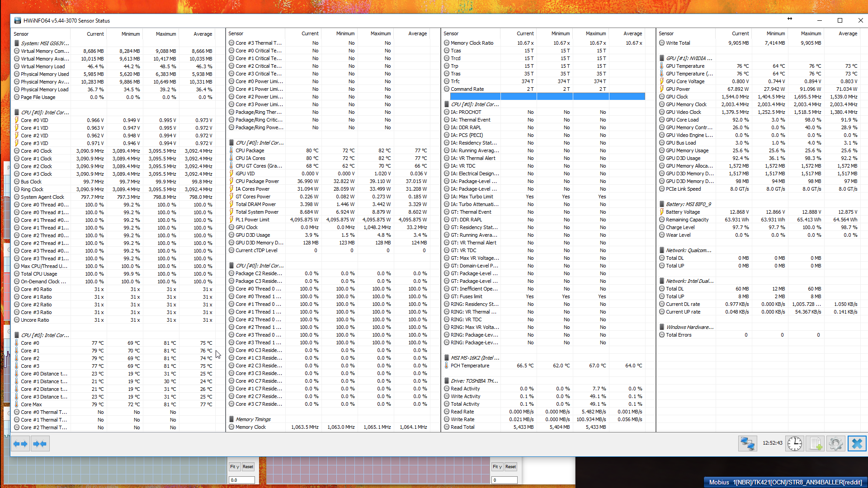Click Reset in the pink graph window
Viewport: 868px width, 488px height.
(x=511, y=467)
